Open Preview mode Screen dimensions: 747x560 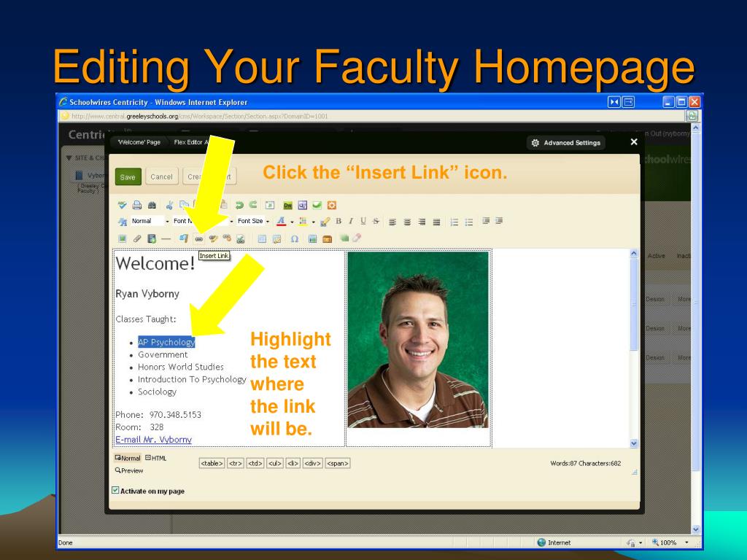[x=129, y=470]
